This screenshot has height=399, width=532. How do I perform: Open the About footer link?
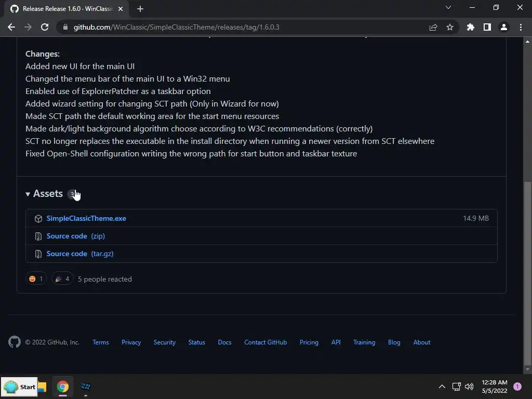pos(422,342)
